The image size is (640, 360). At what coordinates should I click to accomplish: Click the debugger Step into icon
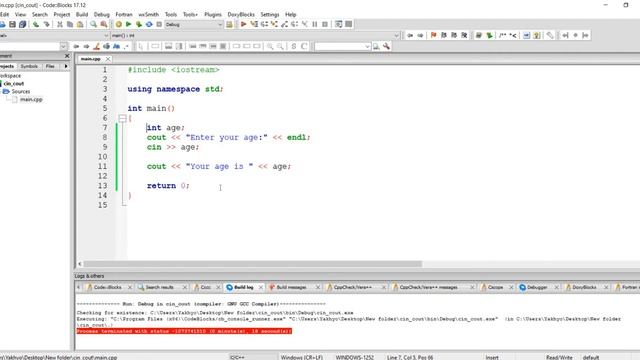(x=274, y=24)
